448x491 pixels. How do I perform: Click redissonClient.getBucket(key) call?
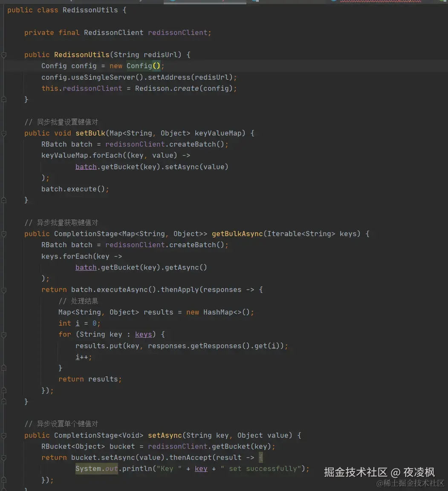[x=209, y=447]
